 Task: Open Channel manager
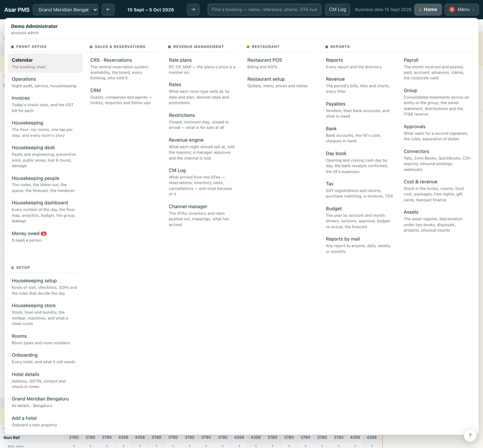coord(202,215)
